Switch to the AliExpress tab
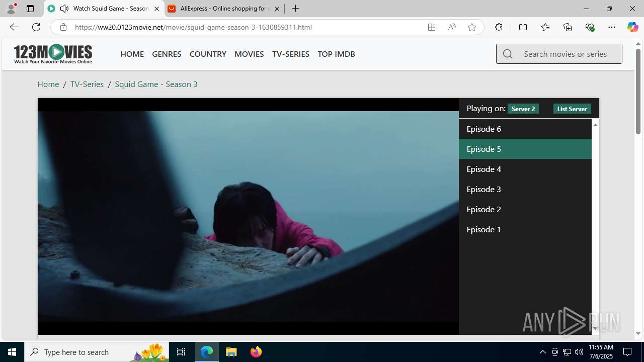This screenshot has width=644, height=362. 224,9
